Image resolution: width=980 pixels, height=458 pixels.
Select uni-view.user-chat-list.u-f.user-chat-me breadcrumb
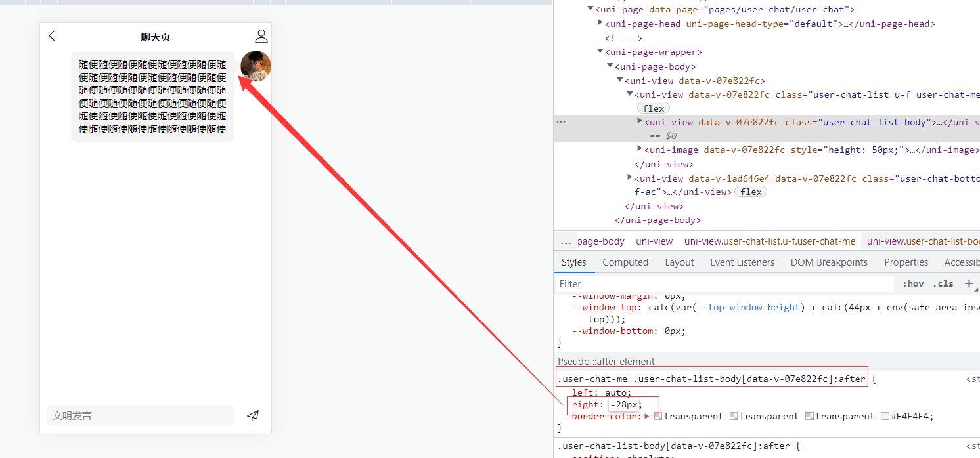click(770, 241)
